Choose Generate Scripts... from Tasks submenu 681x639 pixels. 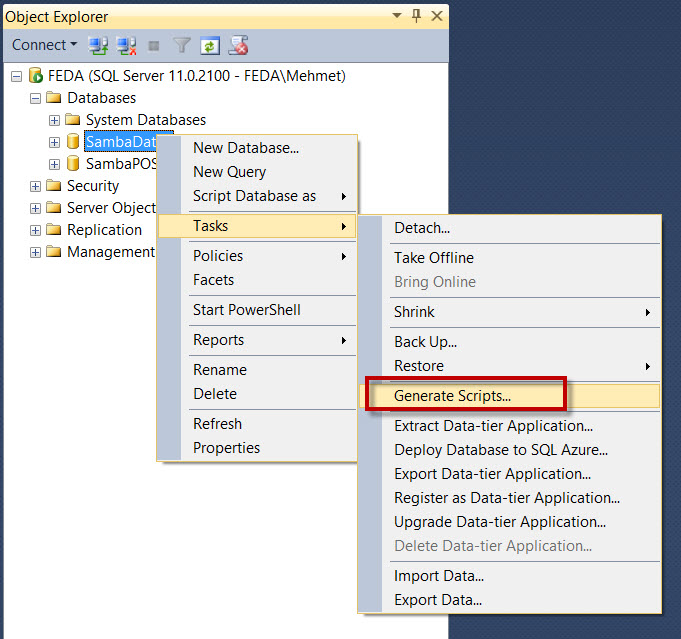click(452, 396)
